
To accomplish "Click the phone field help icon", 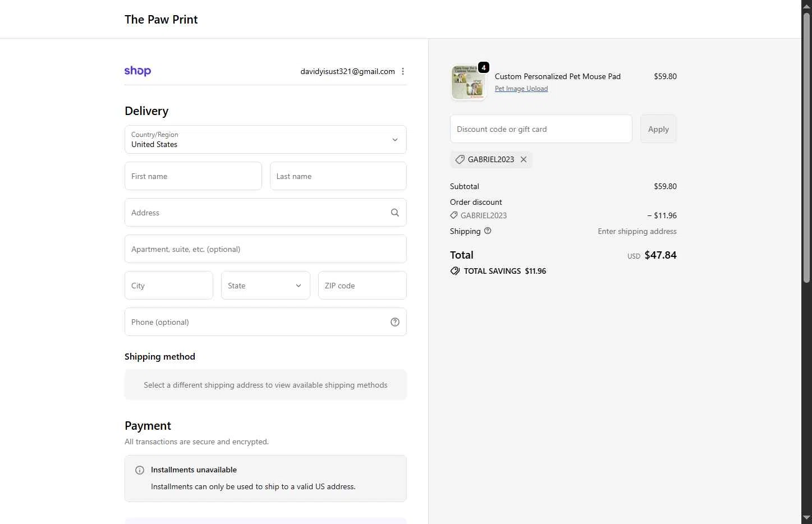I will (x=395, y=322).
